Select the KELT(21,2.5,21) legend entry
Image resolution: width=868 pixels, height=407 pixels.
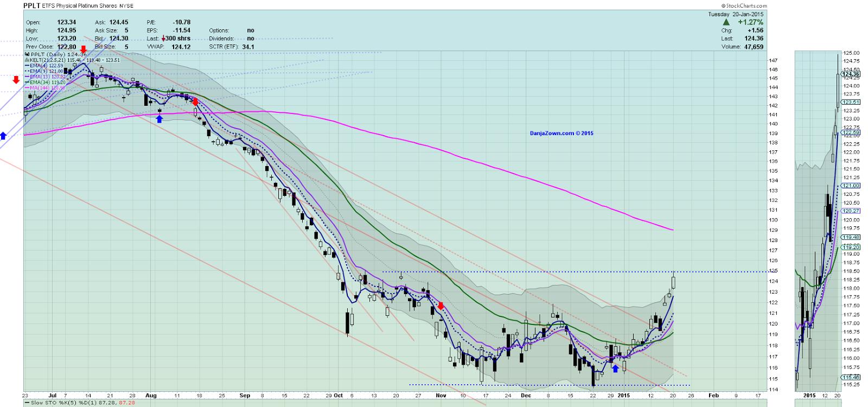coord(75,60)
